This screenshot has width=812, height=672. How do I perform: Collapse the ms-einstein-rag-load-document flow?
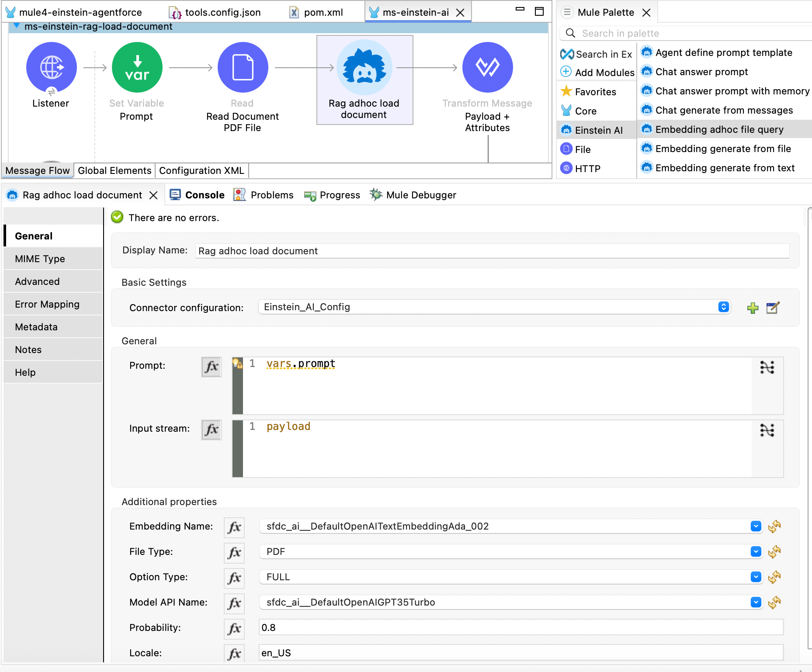(x=17, y=26)
